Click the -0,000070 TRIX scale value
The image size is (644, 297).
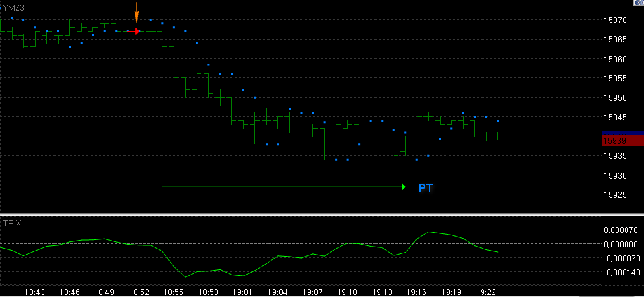tap(621, 259)
